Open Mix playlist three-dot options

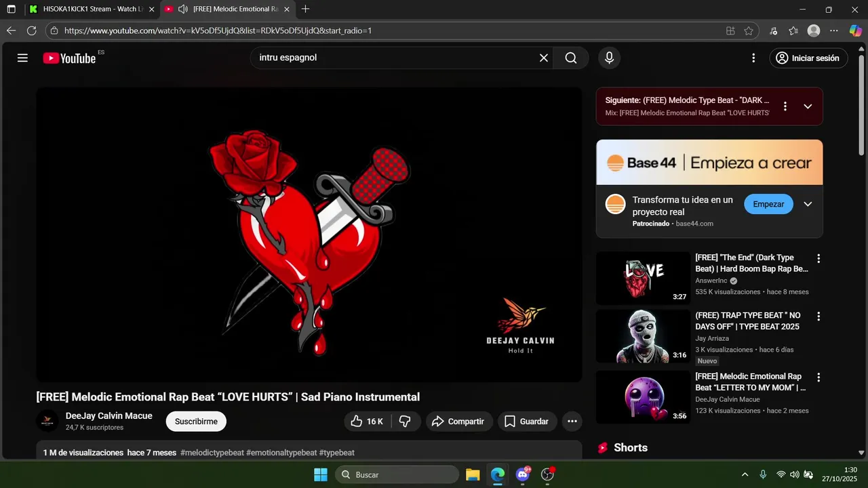(785, 106)
